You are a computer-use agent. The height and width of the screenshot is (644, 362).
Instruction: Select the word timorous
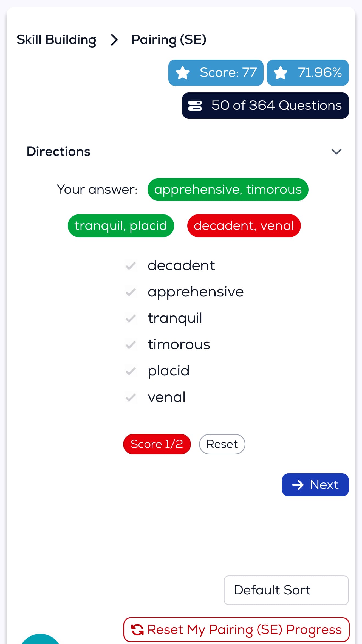179,344
